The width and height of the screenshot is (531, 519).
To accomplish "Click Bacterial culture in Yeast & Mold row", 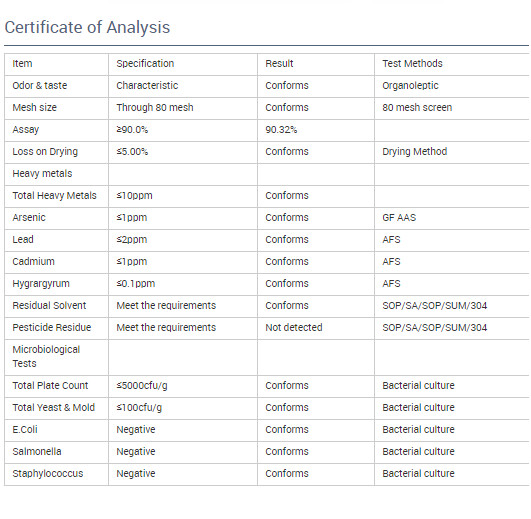I will [x=418, y=408].
